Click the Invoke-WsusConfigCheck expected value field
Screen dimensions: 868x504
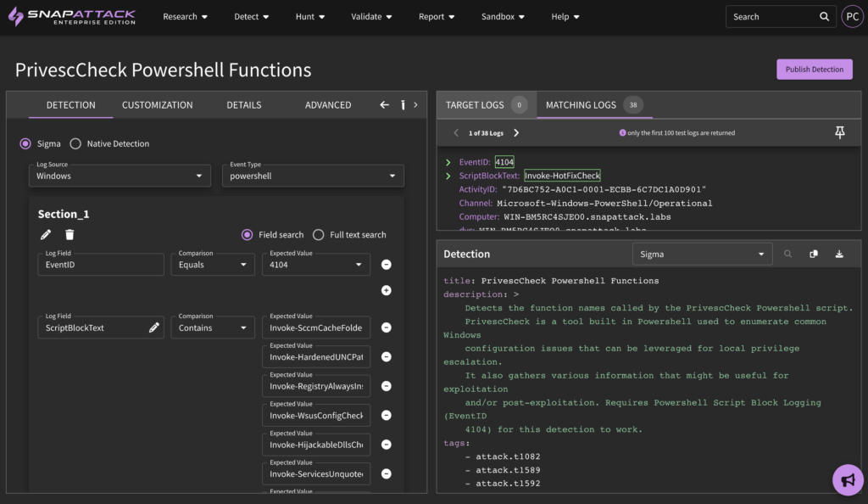[316, 416]
